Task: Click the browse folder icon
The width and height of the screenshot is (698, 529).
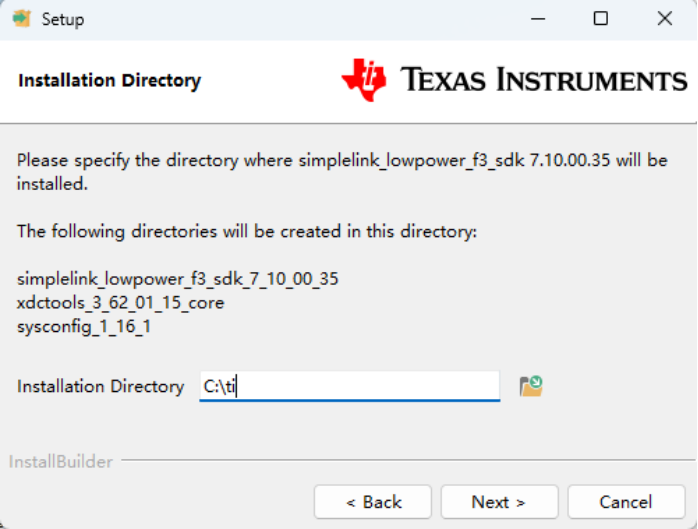Action: point(531,386)
